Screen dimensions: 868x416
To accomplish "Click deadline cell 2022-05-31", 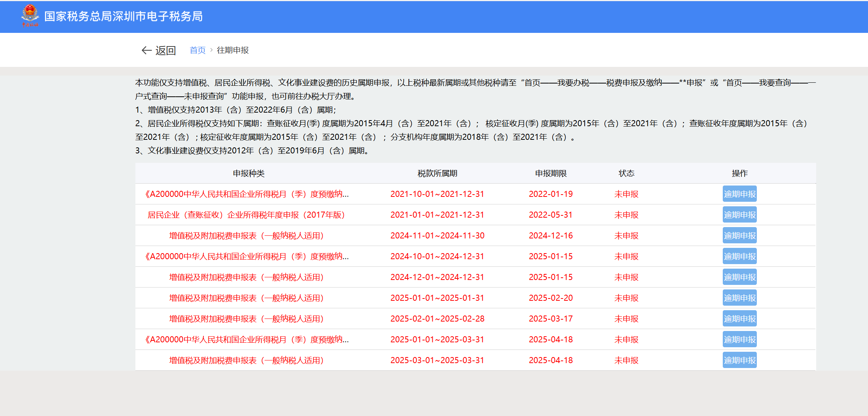I will pyautogui.click(x=551, y=215).
